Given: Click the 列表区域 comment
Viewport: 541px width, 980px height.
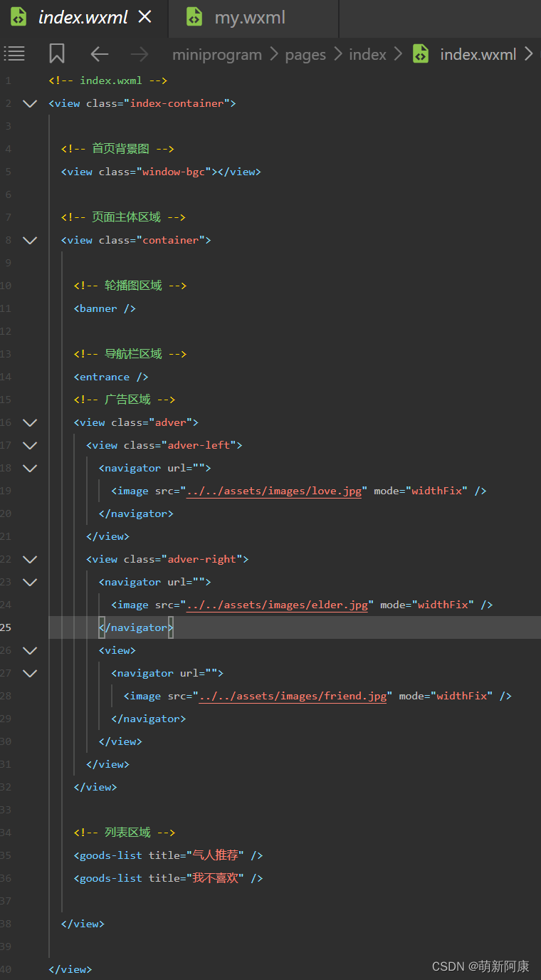Looking at the screenshot, I should pyautogui.click(x=124, y=833).
